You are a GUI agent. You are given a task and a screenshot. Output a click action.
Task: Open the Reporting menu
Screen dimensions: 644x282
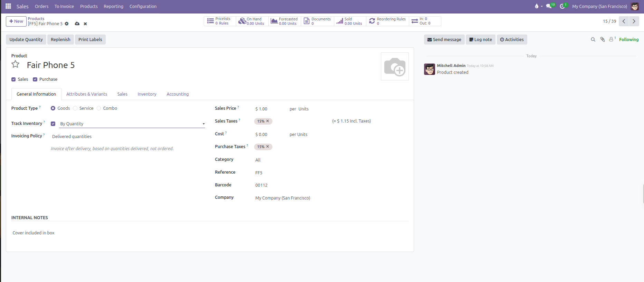113,6
